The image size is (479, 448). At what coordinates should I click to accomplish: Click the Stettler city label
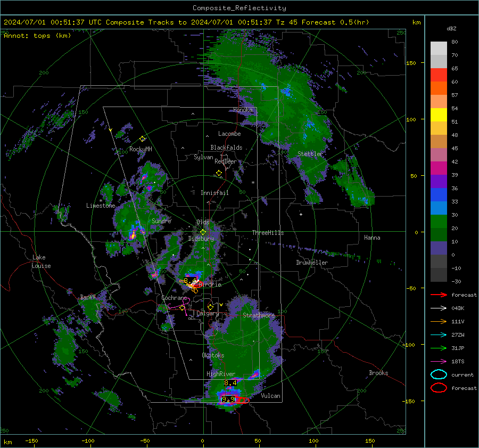point(310,154)
